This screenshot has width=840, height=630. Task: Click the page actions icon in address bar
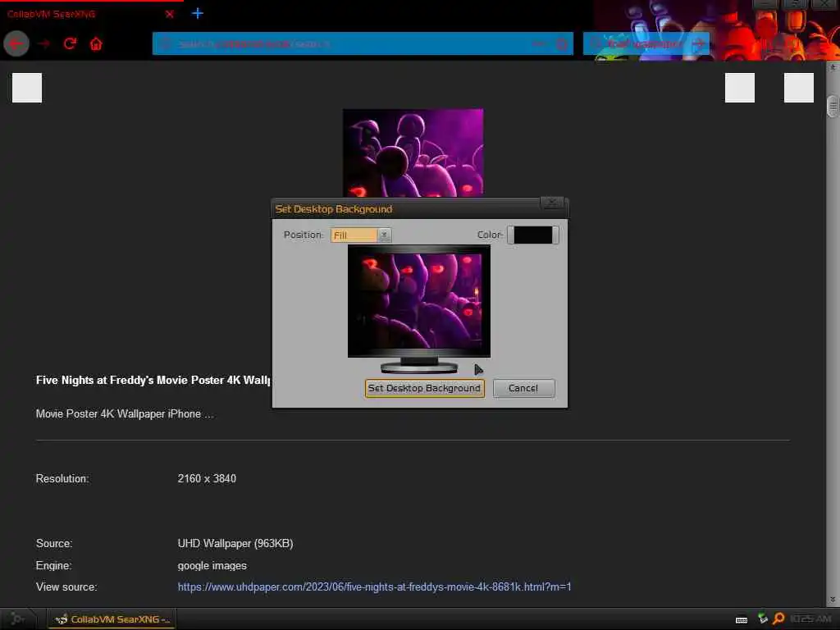click(538, 44)
